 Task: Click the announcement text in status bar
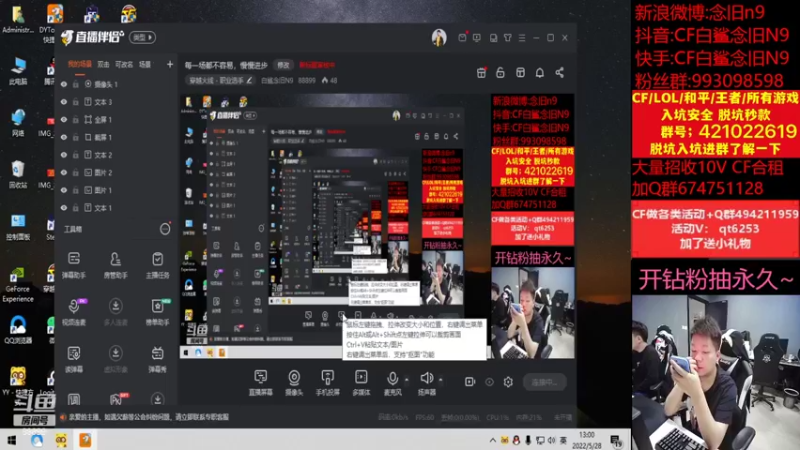click(149, 417)
